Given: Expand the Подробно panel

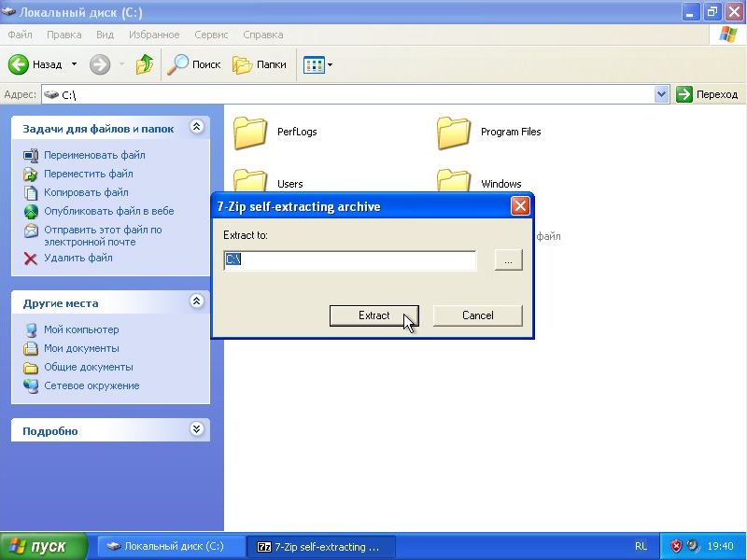Looking at the screenshot, I should pos(197,429).
